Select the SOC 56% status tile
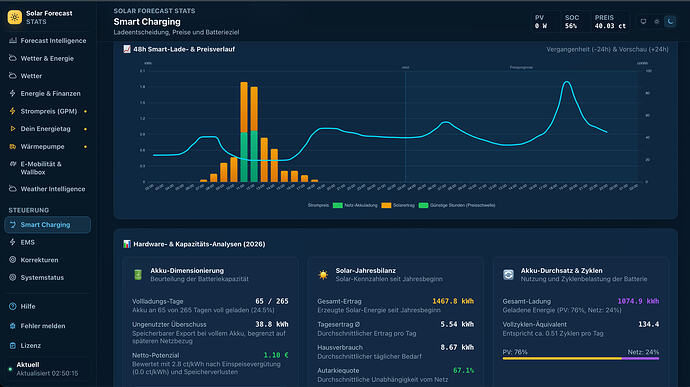The width and height of the screenshot is (690, 387). [x=572, y=22]
